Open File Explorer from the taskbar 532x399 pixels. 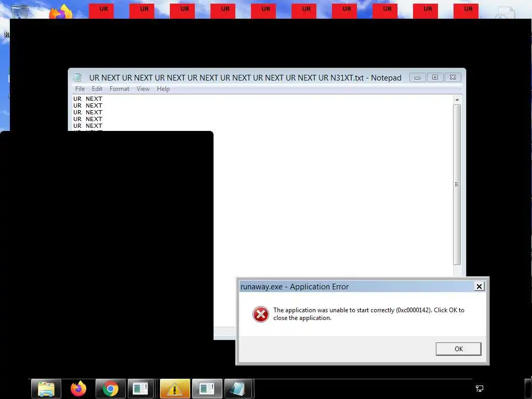coord(46,389)
